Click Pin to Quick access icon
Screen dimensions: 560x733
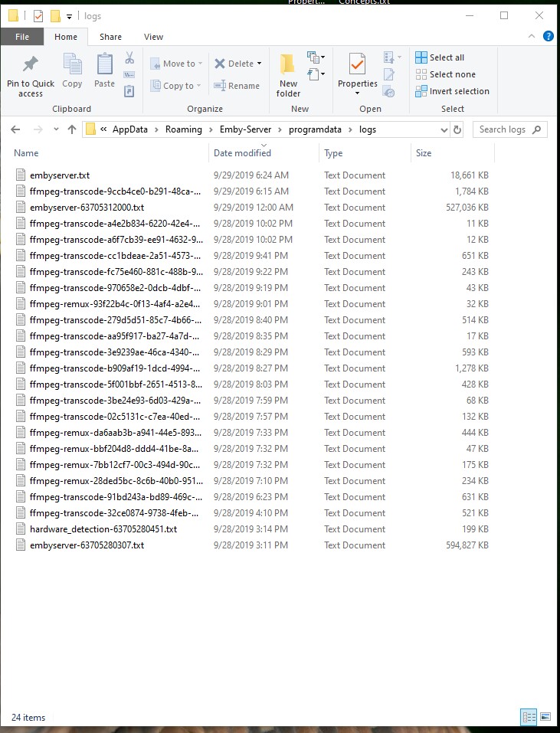31,64
